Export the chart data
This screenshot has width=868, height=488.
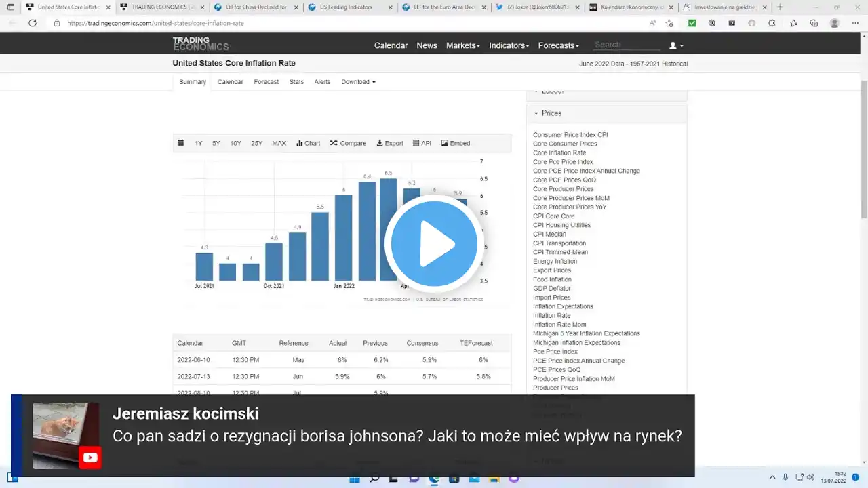point(390,143)
